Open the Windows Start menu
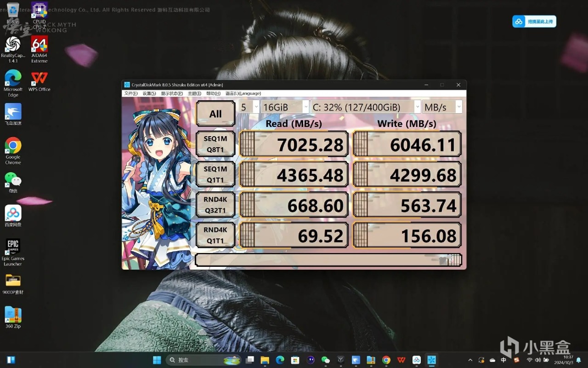 [x=157, y=360]
